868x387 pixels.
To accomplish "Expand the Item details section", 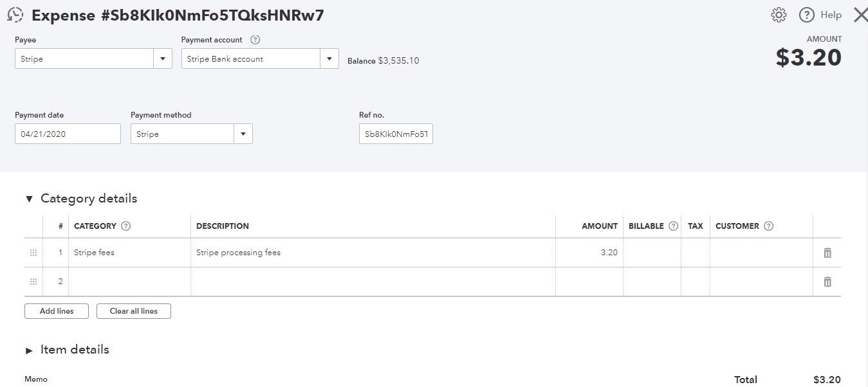I will 29,351.
